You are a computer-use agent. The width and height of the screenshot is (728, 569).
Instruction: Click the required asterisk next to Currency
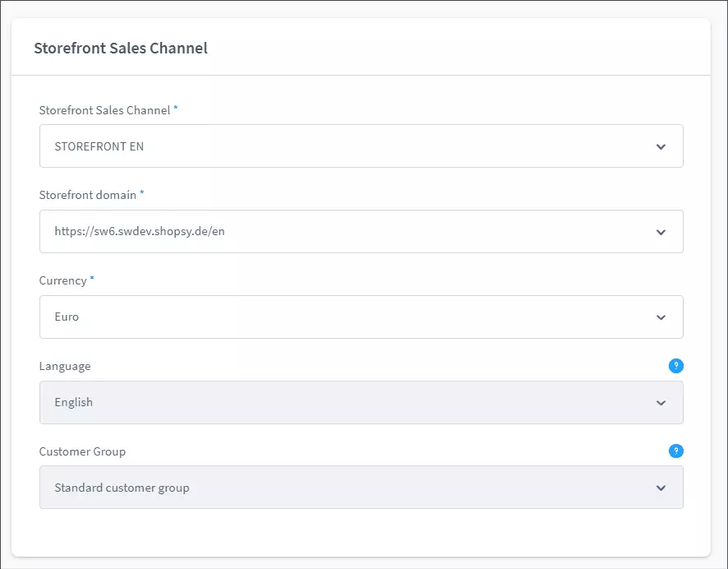92,279
